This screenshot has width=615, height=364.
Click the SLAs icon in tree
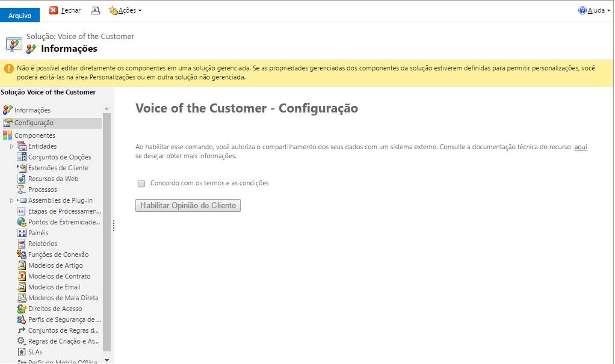tap(22, 352)
